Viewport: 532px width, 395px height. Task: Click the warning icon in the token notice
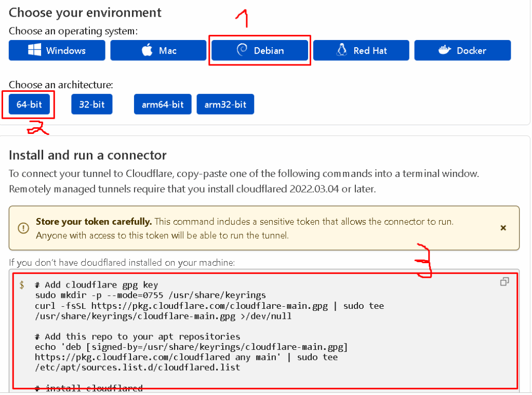point(23,228)
